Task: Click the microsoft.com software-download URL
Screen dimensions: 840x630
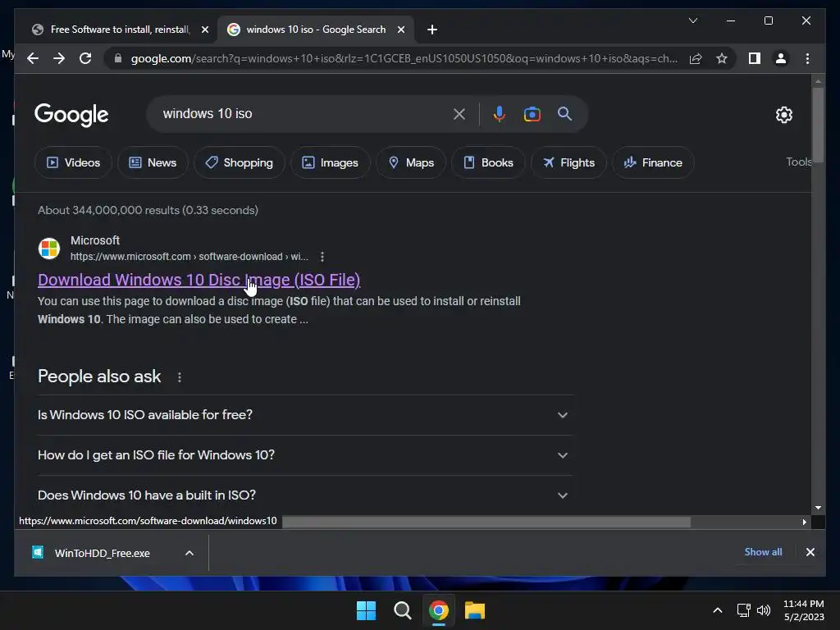Action: [x=189, y=257]
